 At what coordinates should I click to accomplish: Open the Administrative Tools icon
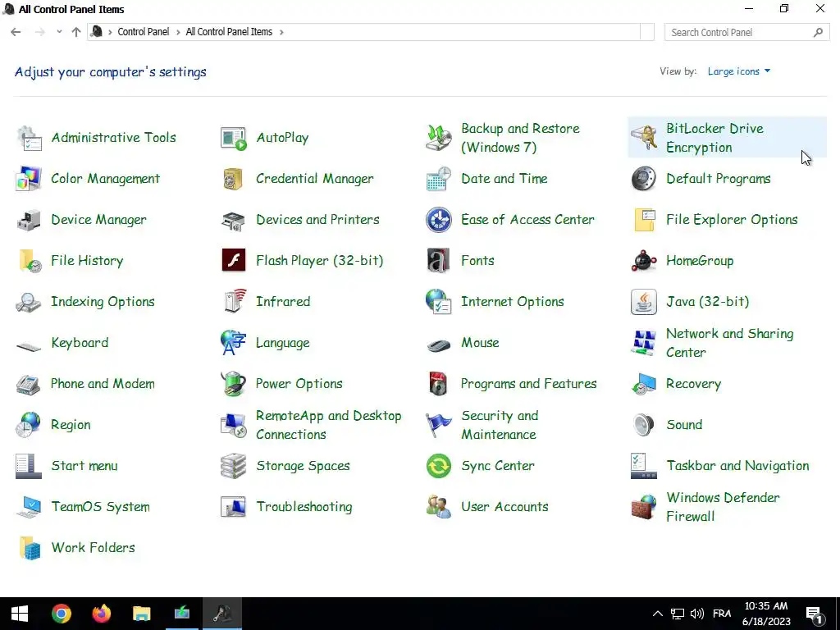point(29,138)
